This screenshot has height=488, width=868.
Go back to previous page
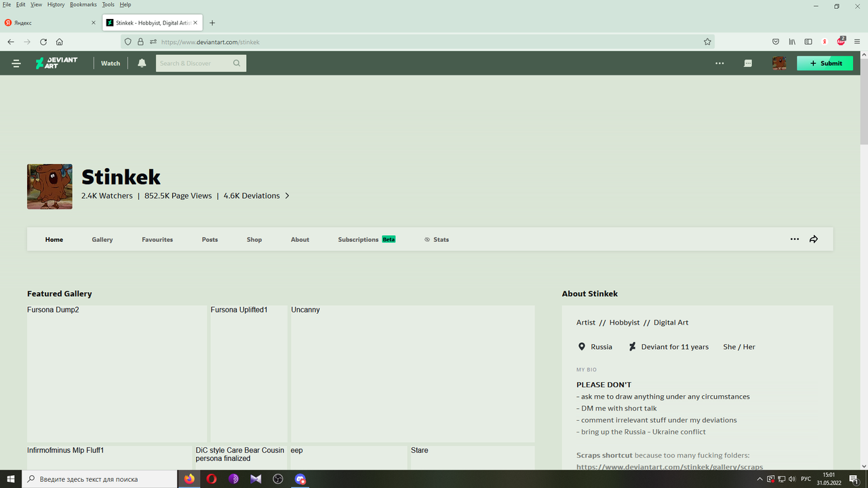(x=11, y=41)
